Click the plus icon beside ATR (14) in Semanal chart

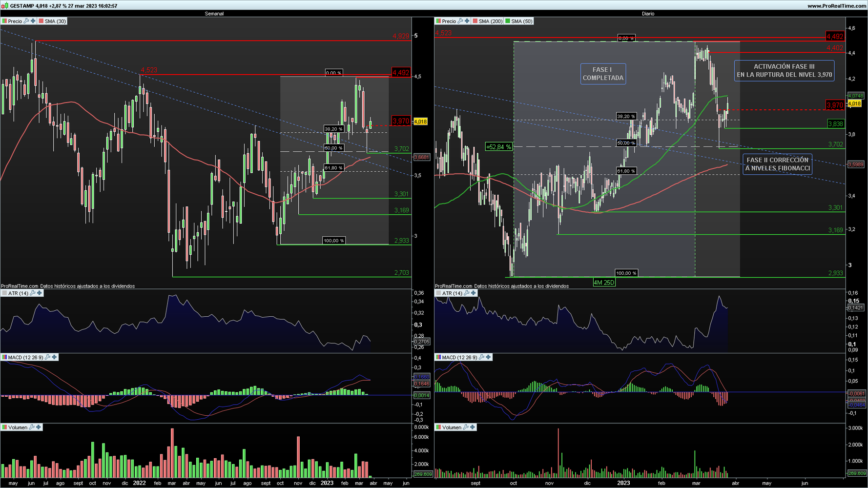(x=40, y=293)
